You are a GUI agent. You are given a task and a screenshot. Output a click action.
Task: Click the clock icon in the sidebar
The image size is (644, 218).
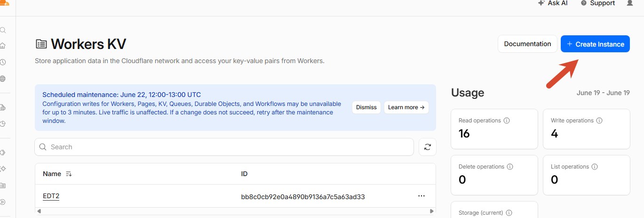point(3,62)
